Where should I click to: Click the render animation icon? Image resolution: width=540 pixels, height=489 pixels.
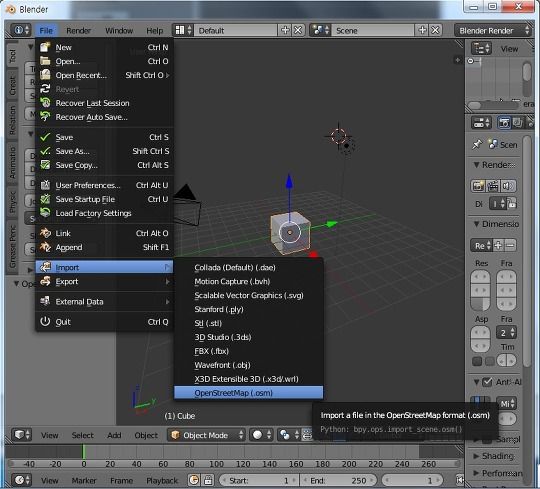point(493,186)
